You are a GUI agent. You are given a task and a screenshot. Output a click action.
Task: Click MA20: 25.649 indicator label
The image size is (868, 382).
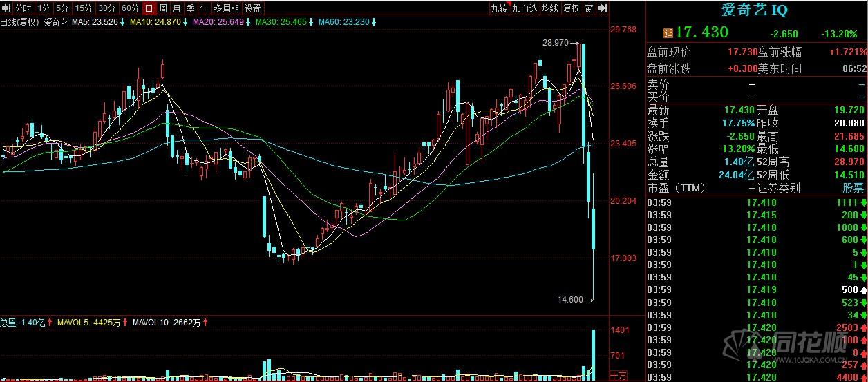point(218,22)
